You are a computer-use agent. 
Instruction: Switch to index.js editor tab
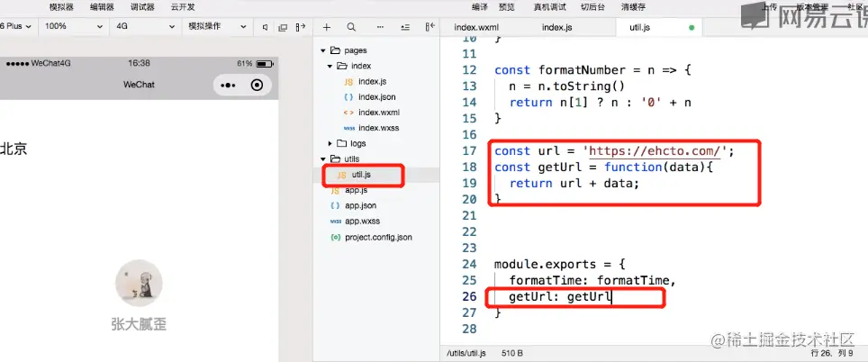coord(556,27)
